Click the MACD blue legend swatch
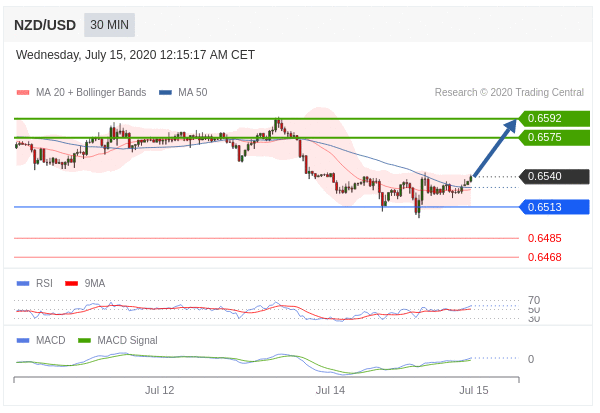This screenshot has height=413, width=600. (23, 341)
